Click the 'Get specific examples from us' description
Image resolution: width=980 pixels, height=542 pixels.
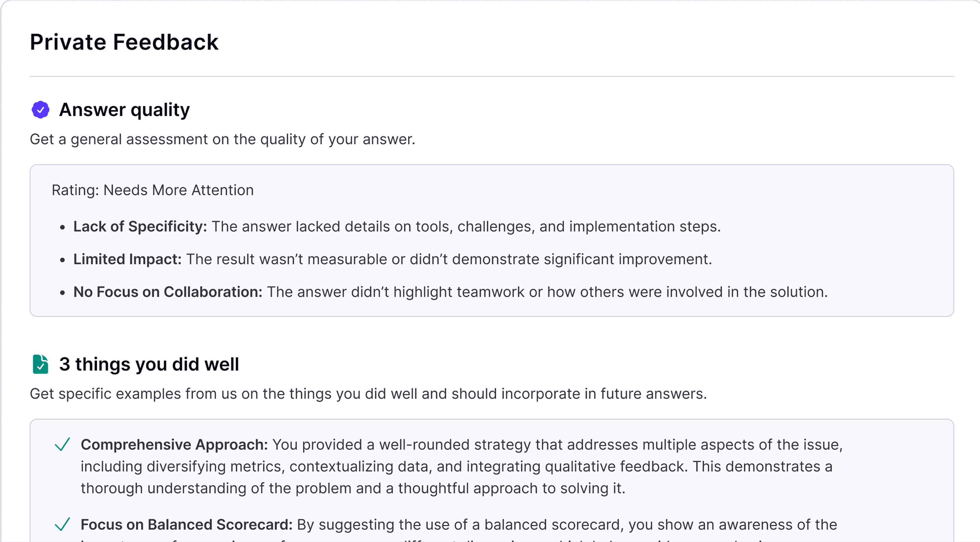[x=368, y=394]
